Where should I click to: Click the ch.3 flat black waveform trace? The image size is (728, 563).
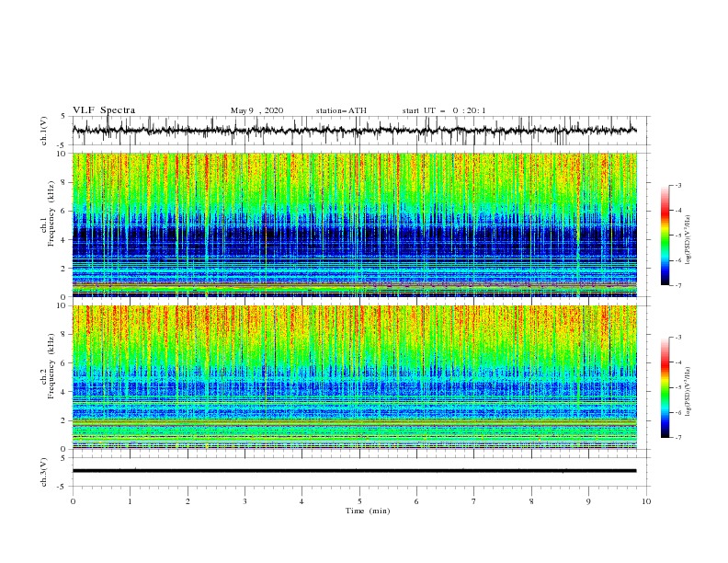[354, 471]
